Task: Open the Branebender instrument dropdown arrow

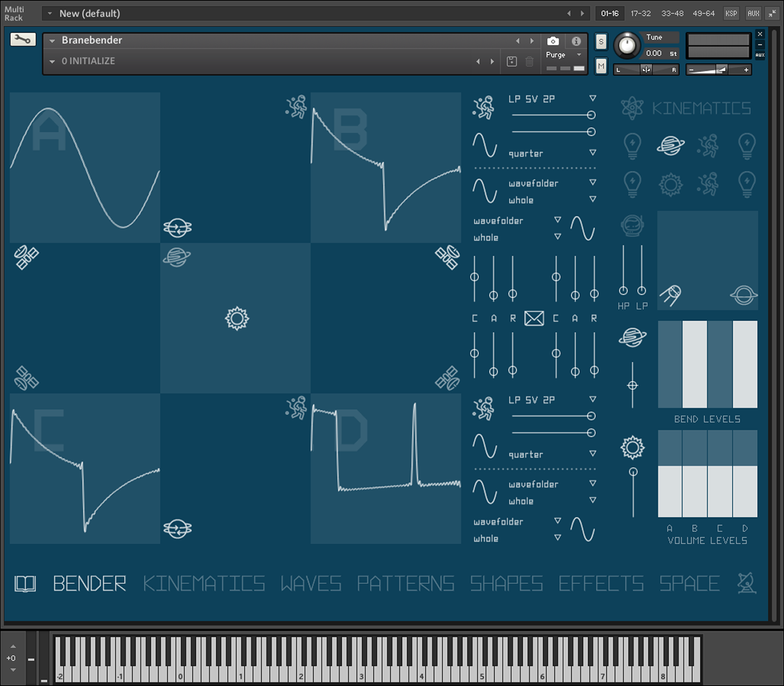Action: (x=52, y=40)
